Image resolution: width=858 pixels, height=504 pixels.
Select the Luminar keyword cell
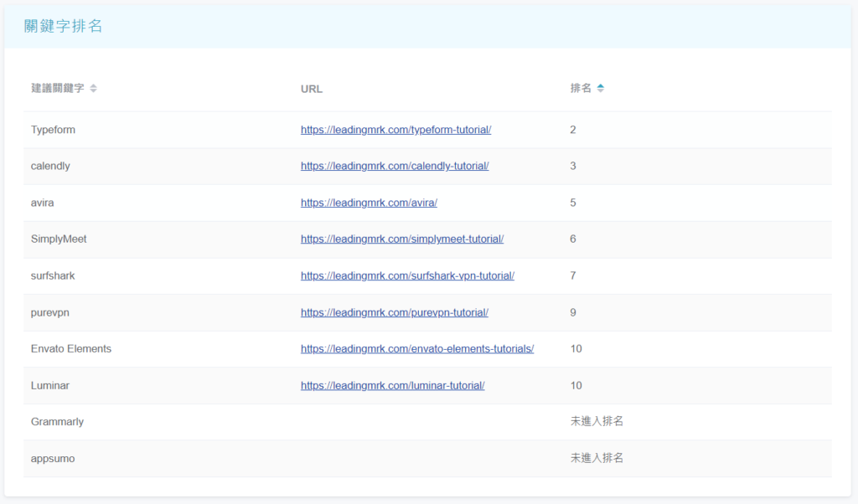pos(49,385)
